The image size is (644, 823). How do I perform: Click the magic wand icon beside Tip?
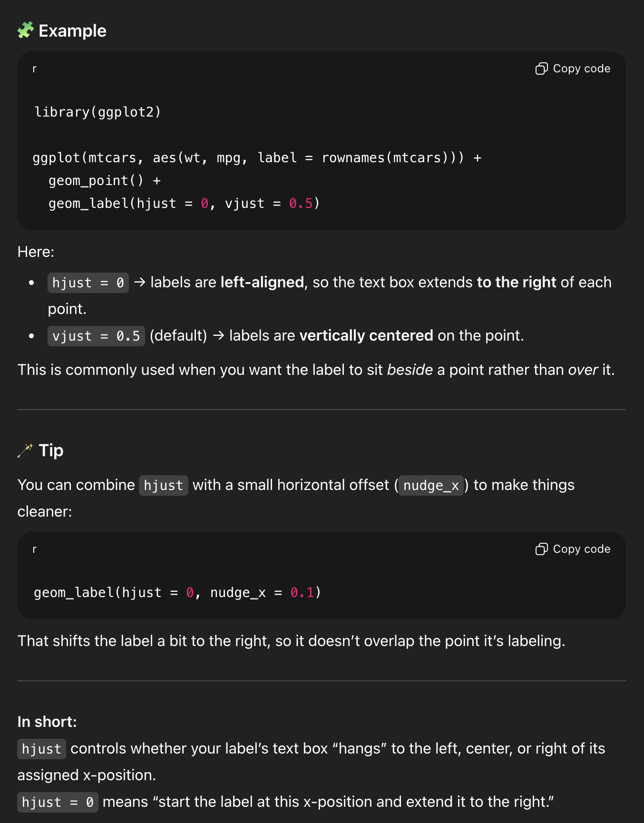point(25,450)
